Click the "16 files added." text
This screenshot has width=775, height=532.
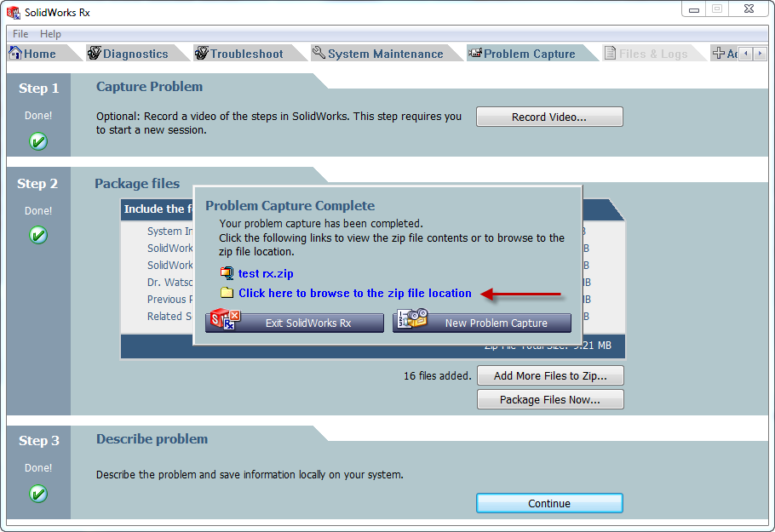point(438,376)
